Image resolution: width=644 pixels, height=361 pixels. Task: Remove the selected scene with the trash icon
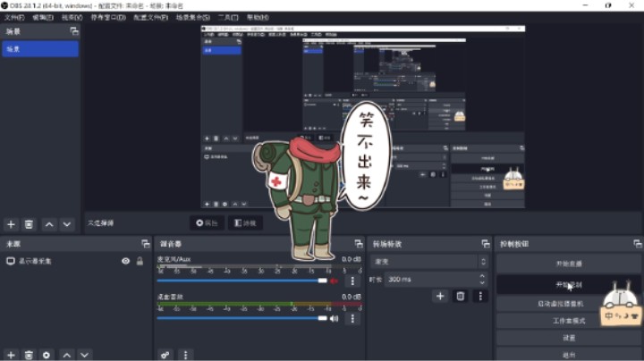tap(29, 224)
